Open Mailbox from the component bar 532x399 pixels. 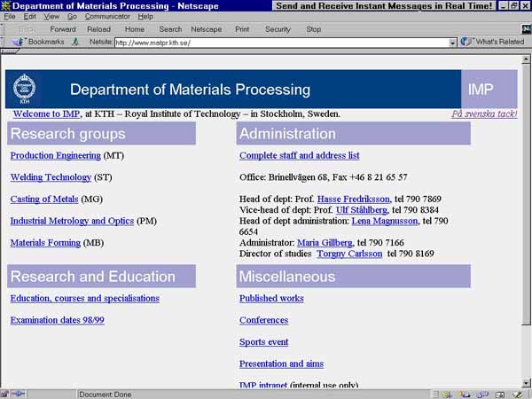(x=464, y=395)
